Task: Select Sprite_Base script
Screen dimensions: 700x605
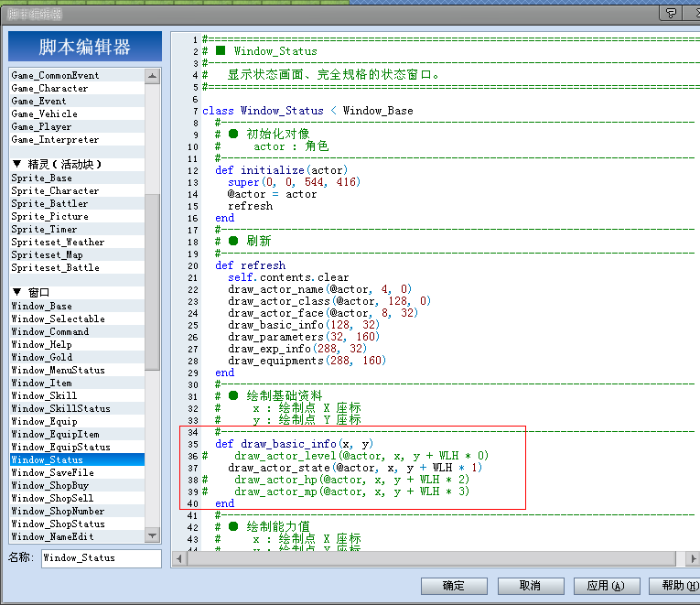Action: (x=77, y=178)
